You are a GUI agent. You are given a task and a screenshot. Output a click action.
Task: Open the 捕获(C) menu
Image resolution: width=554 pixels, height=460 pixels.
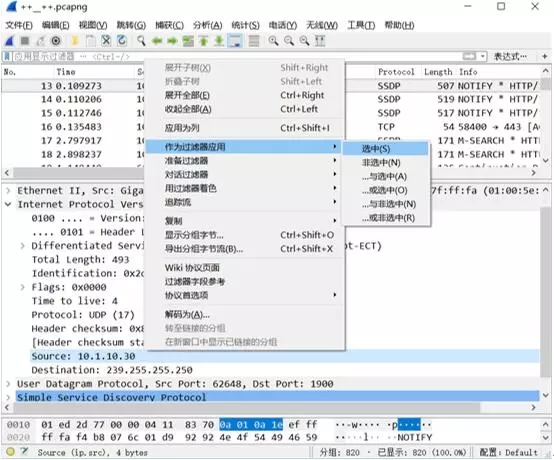(170, 25)
